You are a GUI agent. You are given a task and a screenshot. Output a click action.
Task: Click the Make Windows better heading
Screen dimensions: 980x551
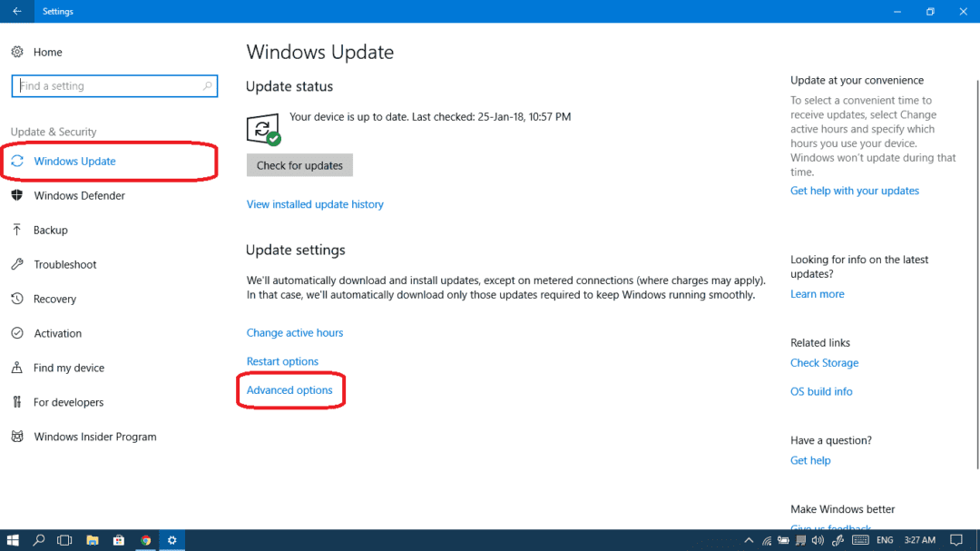tap(842, 509)
